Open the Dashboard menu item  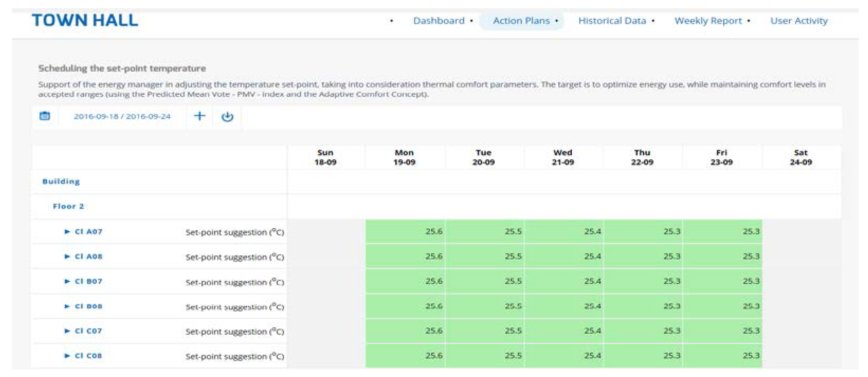click(439, 21)
